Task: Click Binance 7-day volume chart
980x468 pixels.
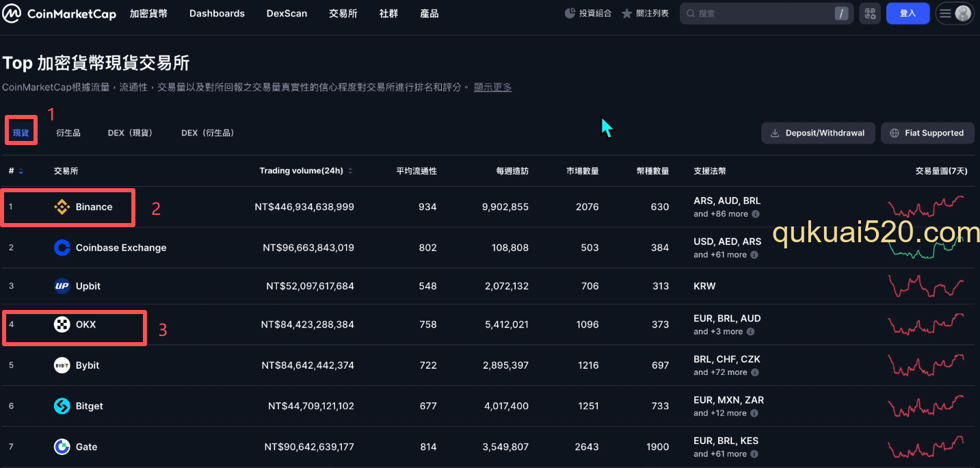Action: [926, 206]
